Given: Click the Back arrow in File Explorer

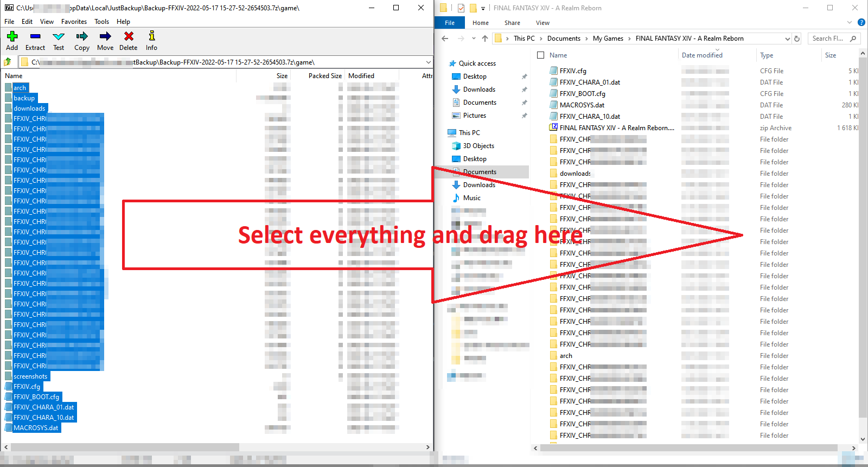Looking at the screenshot, I should (x=445, y=39).
